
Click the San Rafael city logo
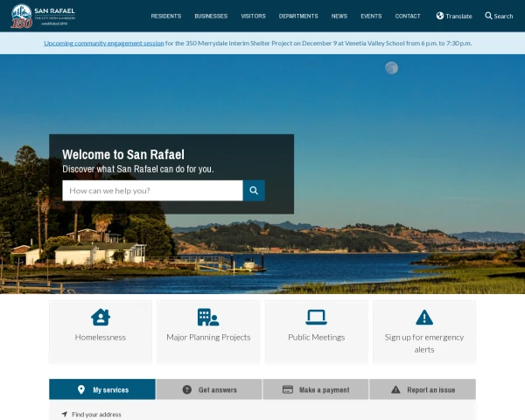(37, 16)
